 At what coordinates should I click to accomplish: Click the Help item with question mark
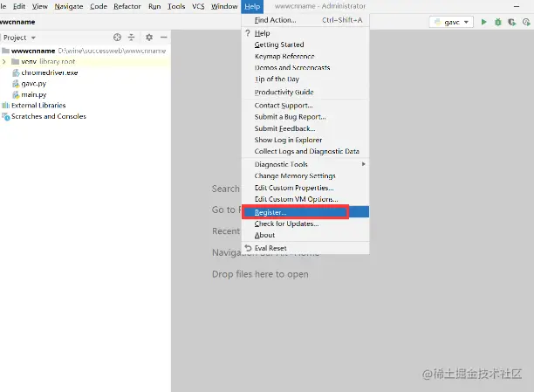305,33
